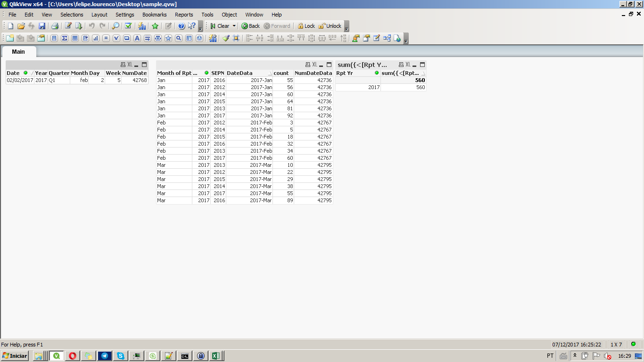This screenshot has height=362, width=644.
Task: Create a List Box via toolbar icon
Action: pyautogui.click(x=54, y=38)
